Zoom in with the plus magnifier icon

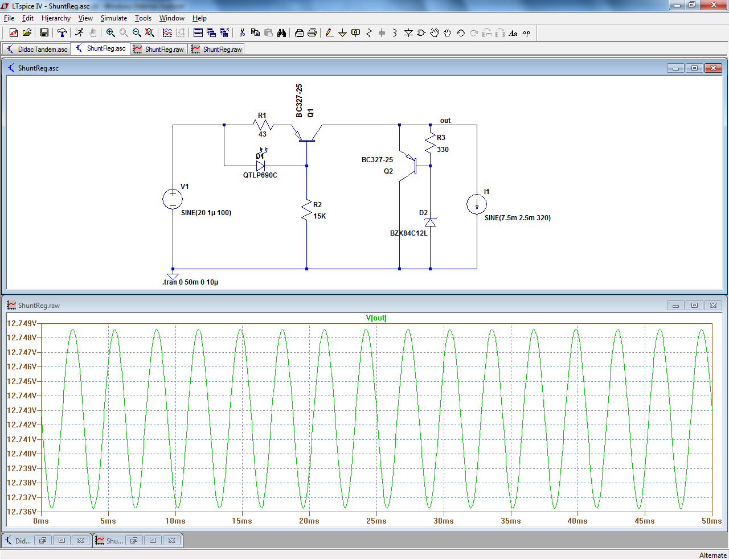click(x=110, y=33)
